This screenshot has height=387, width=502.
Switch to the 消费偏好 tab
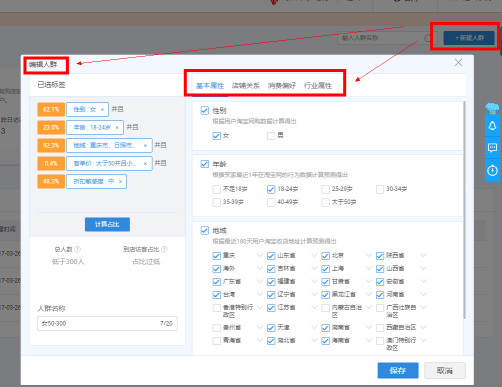click(x=282, y=86)
